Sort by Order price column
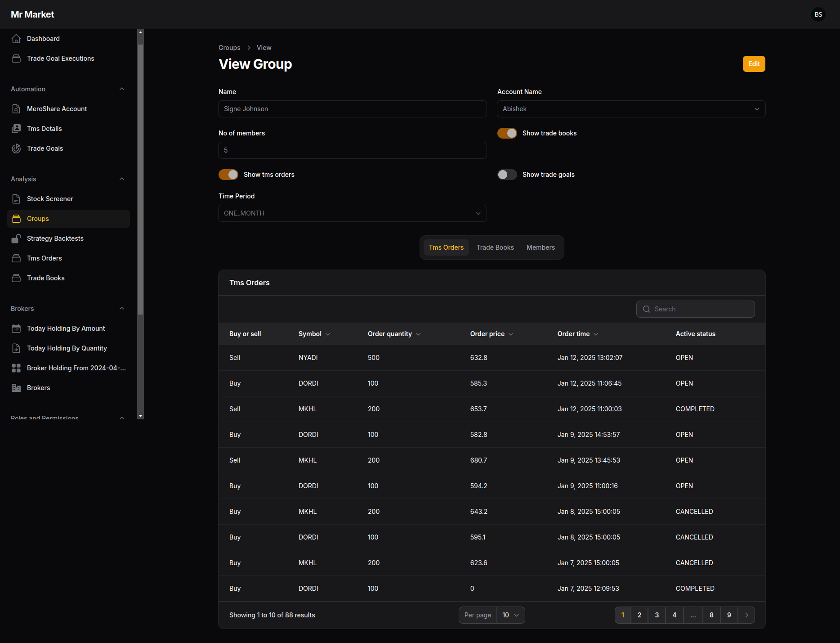Screen dimensions: 840x643 (x=492, y=334)
